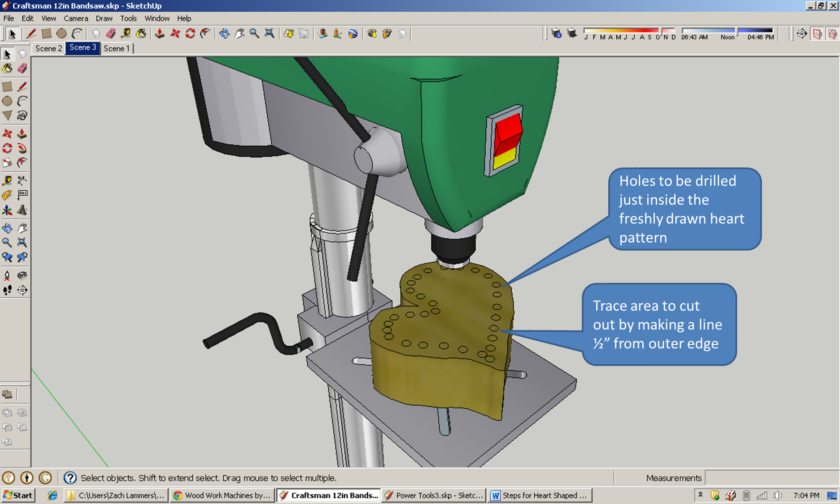Viewport: 840px width, 504px height.
Task: Open Steps for Heart Shaped Word document
Action: [x=540, y=496]
